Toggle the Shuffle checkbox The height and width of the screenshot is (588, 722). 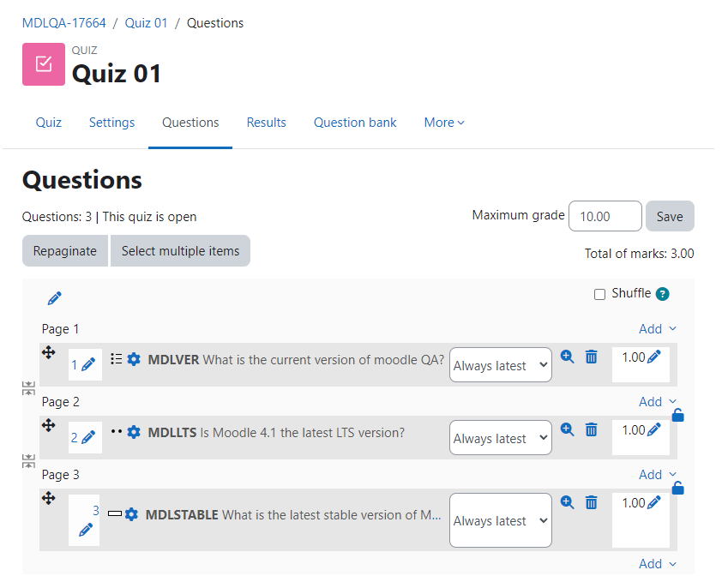pos(599,294)
